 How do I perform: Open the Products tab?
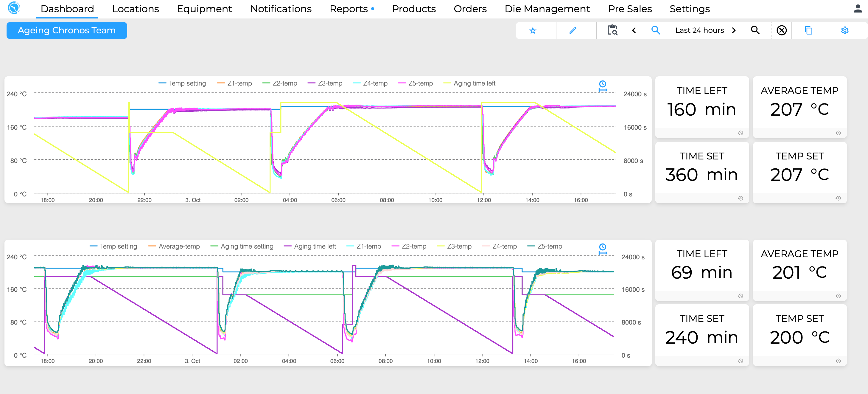coord(414,9)
